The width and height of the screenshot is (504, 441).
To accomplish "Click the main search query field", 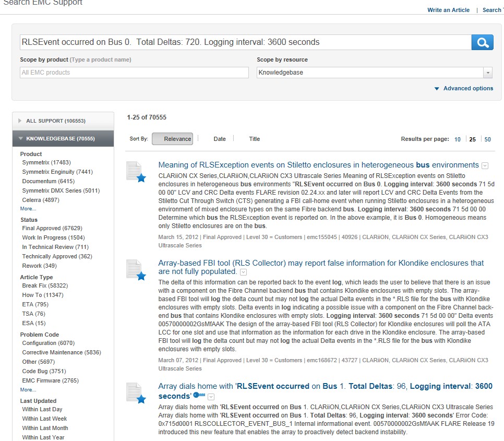I will (246, 42).
